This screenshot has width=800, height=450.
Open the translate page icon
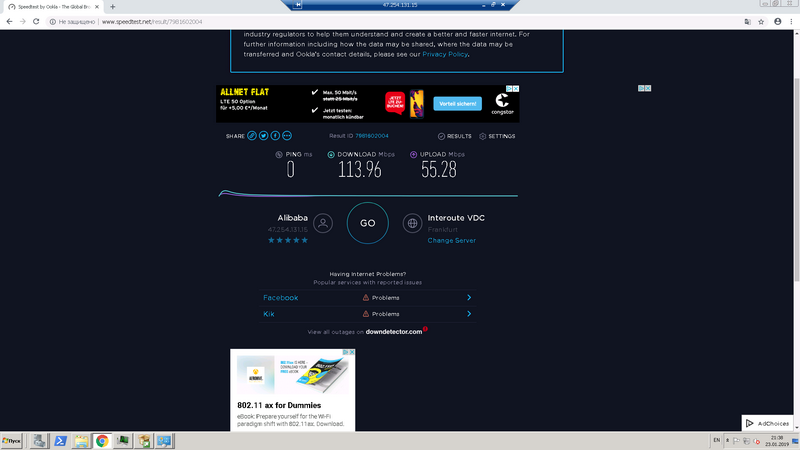[x=747, y=21]
